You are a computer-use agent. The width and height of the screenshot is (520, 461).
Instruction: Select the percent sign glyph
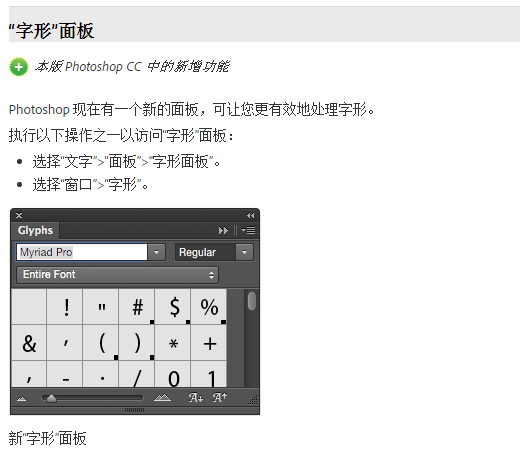(209, 307)
